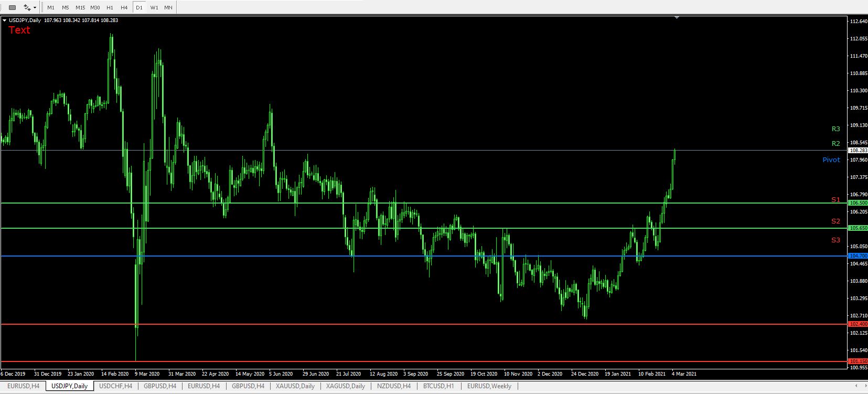Open the XAGUSD,Daily chart tab
868x394 pixels.
point(345,386)
